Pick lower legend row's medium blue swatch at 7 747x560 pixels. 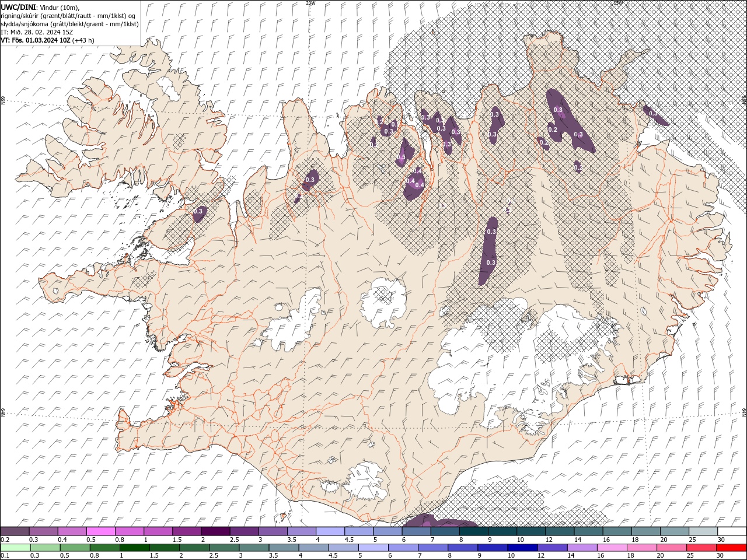[x=432, y=548]
